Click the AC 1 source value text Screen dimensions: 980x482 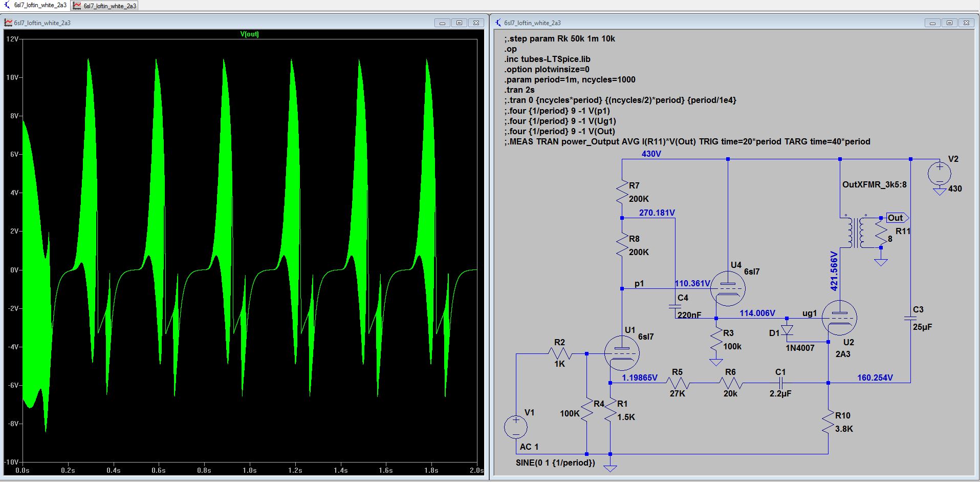tap(529, 447)
